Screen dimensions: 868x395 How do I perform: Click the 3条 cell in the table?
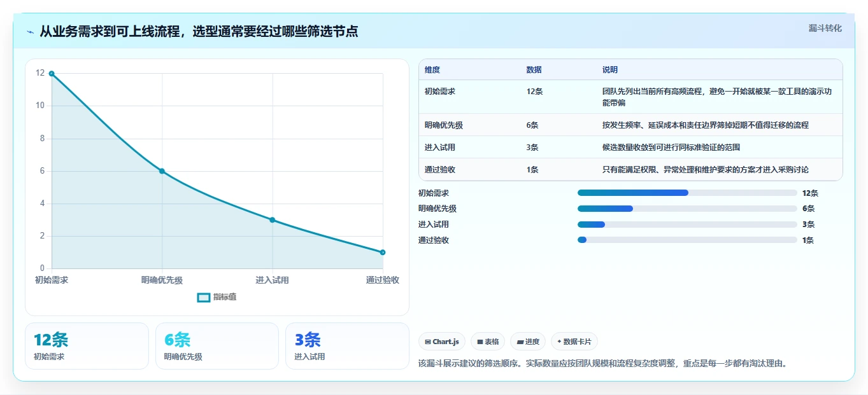pos(532,148)
